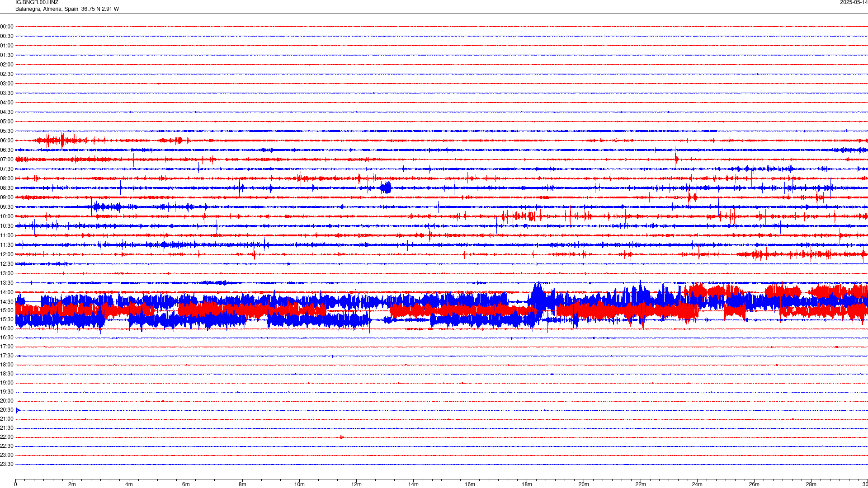Select the 22:00 time row label
The image size is (868, 488).
coord(7,437)
